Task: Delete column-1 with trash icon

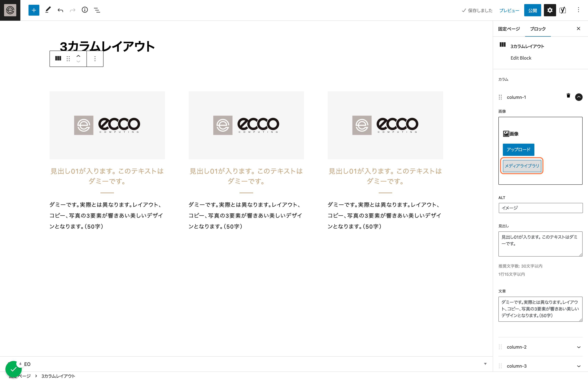Action: pyautogui.click(x=568, y=95)
